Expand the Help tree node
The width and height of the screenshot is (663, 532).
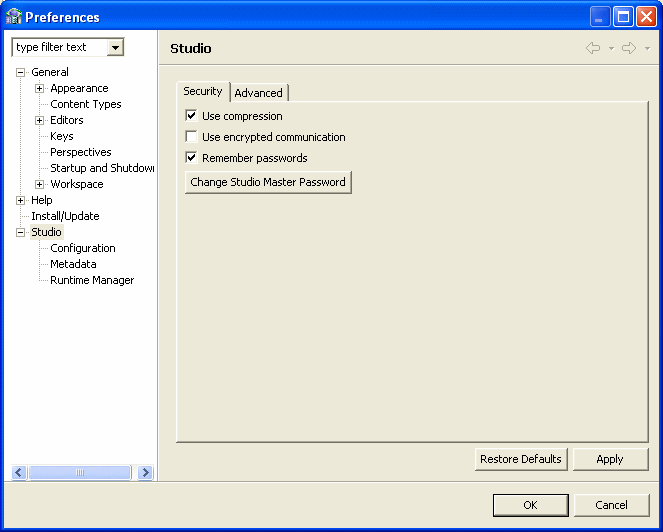pos(21,200)
